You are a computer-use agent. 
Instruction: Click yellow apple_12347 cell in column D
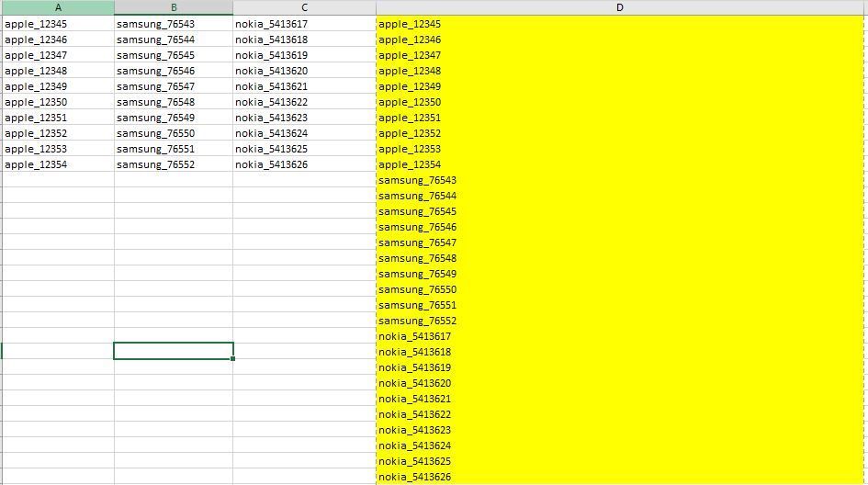point(620,55)
